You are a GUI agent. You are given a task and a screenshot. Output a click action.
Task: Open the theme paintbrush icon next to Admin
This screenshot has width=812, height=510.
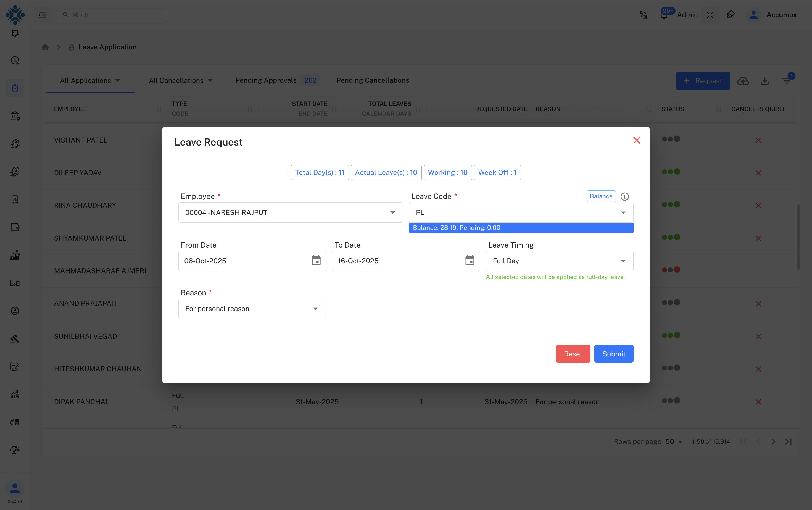731,15
